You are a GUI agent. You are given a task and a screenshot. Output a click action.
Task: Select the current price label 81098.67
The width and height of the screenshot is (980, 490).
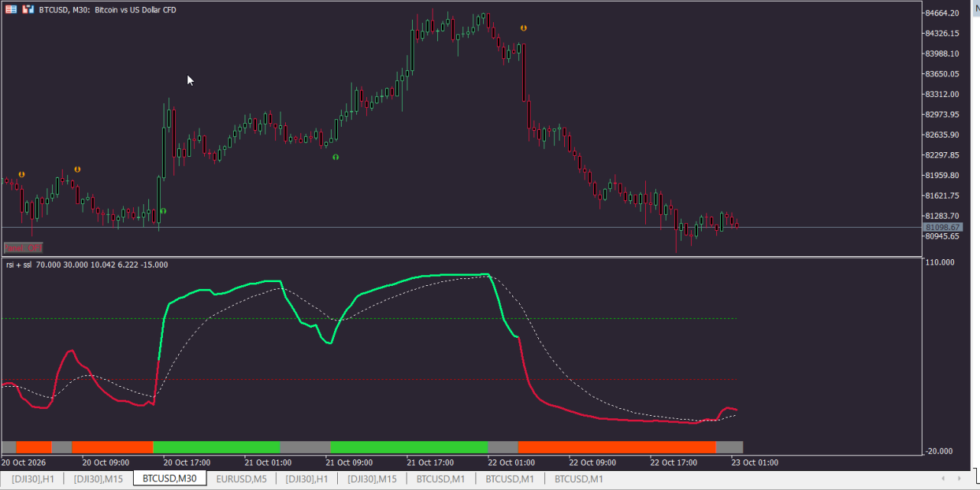point(943,228)
